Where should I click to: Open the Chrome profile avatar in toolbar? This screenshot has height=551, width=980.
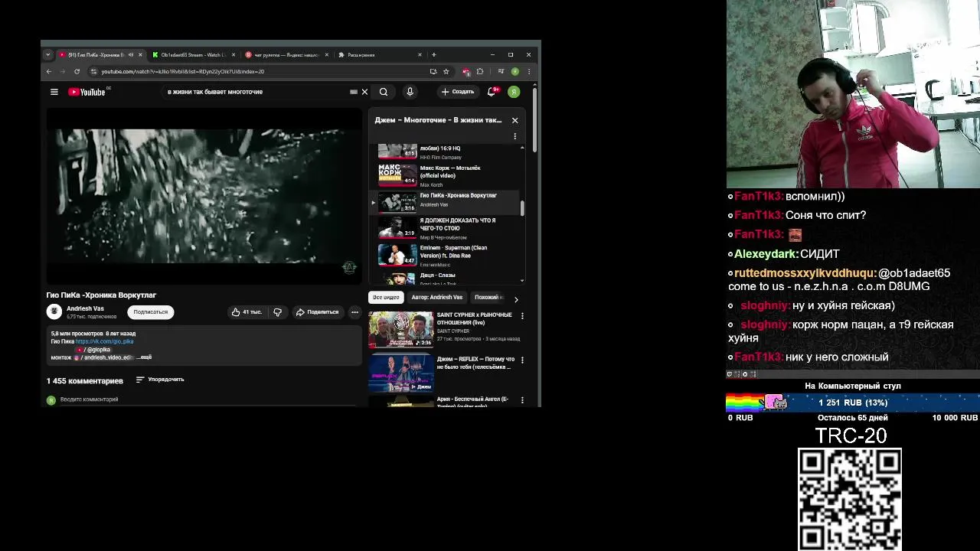click(515, 71)
